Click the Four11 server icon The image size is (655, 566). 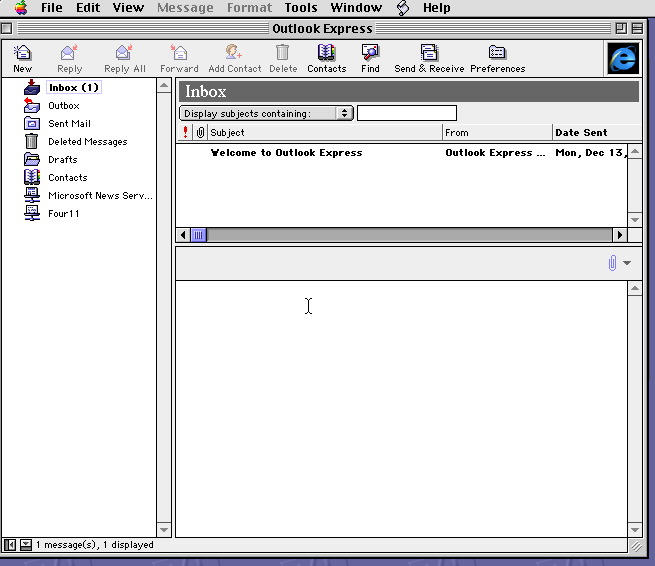tap(32, 213)
